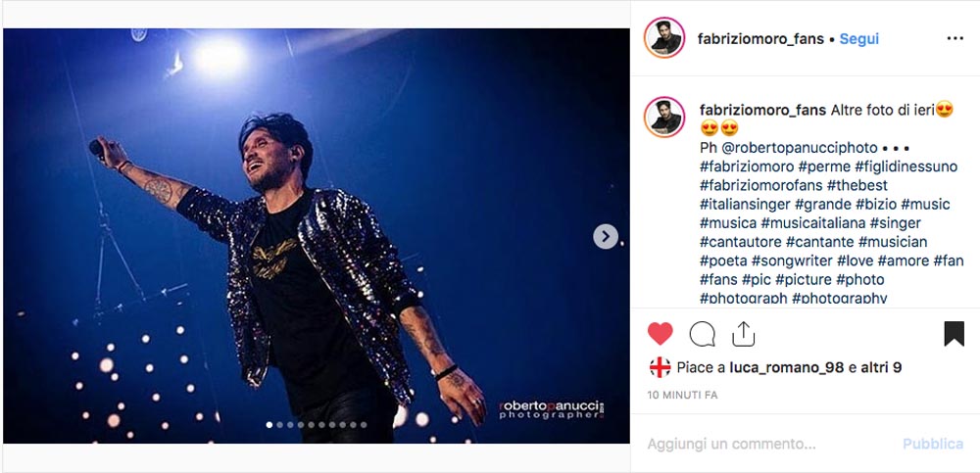Click the caption avatar of fabriziomoro_fans
The image size is (980, 473).
[x=664, y=117]
